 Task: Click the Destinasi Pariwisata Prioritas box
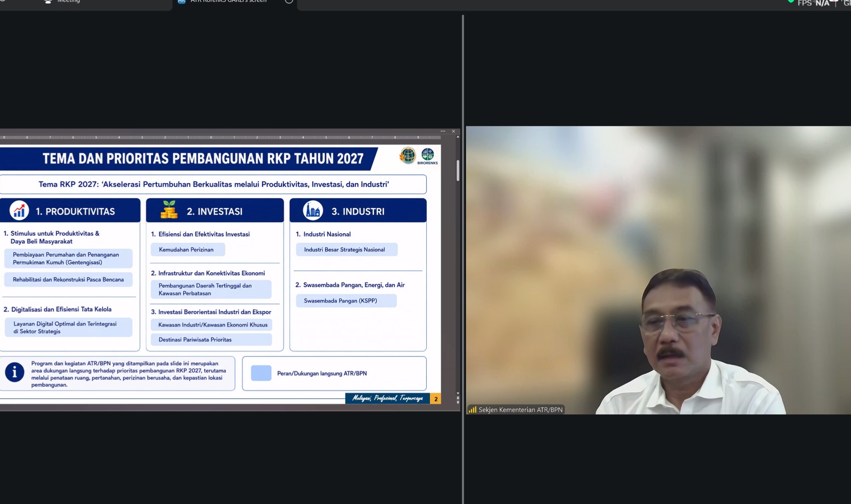point(211,340)
